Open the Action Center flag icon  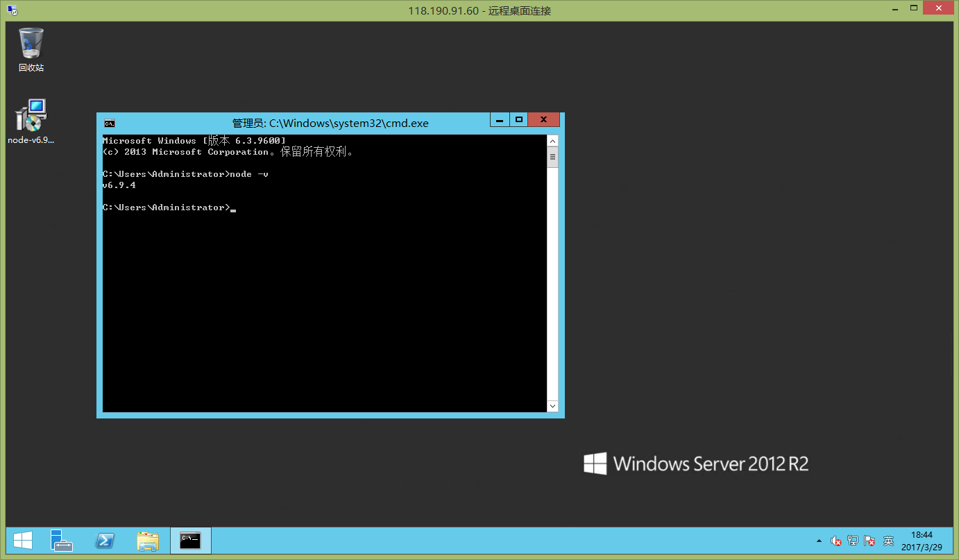point(869,541)
